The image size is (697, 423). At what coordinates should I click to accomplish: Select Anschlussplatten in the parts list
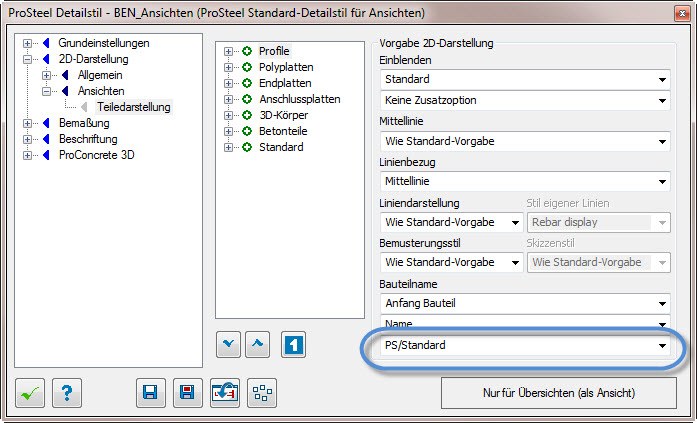point(300,99)
